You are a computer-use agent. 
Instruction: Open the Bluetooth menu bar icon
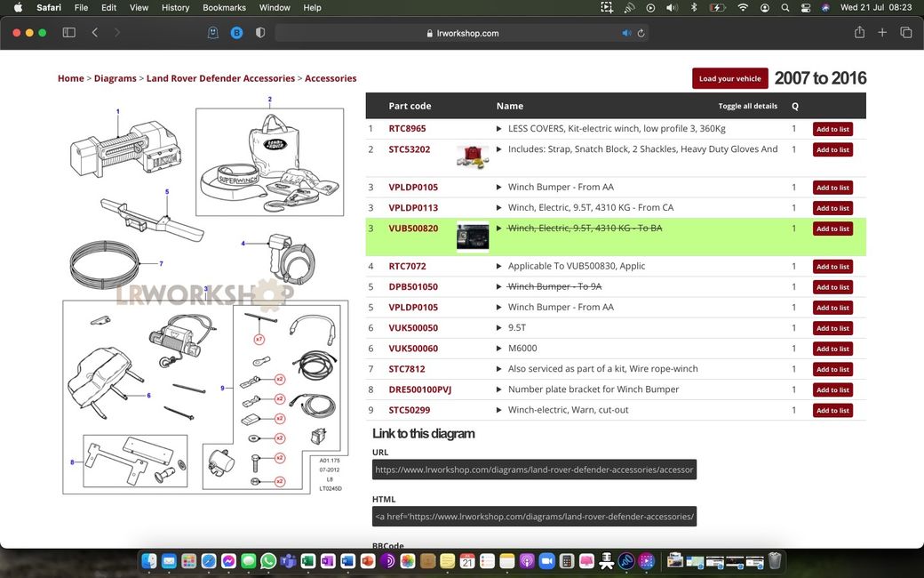(x=694, y=8)
